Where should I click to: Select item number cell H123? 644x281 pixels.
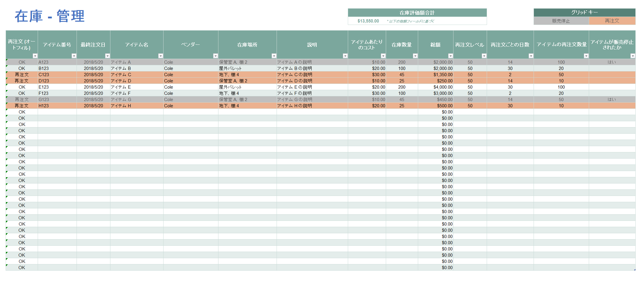57,106
